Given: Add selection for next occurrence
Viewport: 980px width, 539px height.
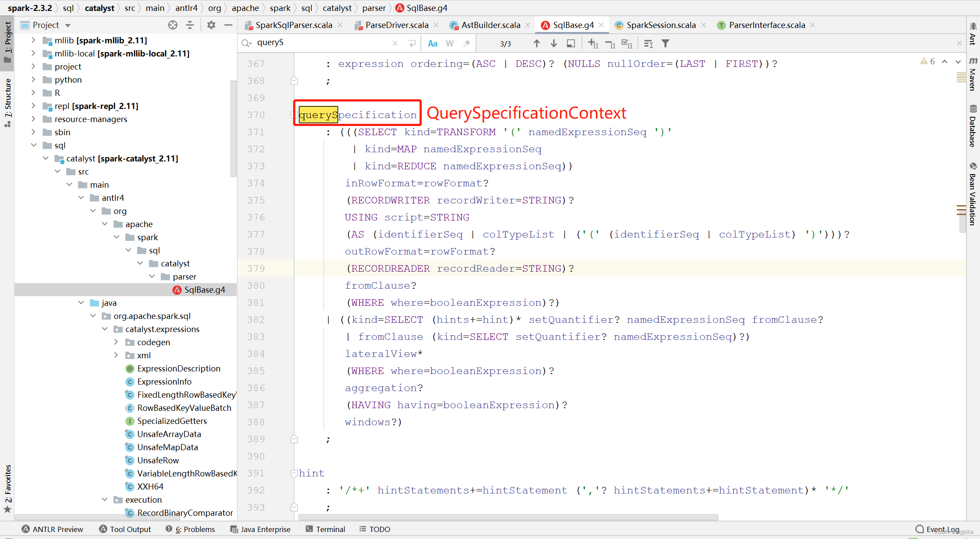Looking at the screenshot, I should pos(593,43).
